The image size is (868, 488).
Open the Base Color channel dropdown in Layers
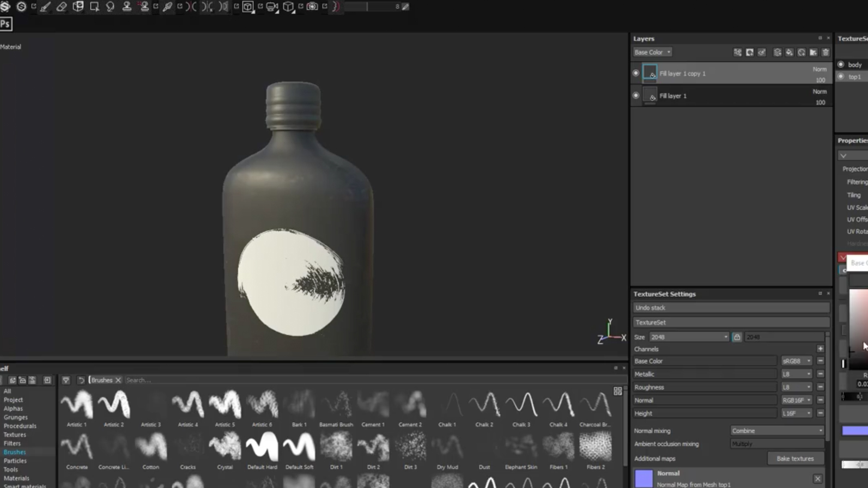[x=652, y=52]
